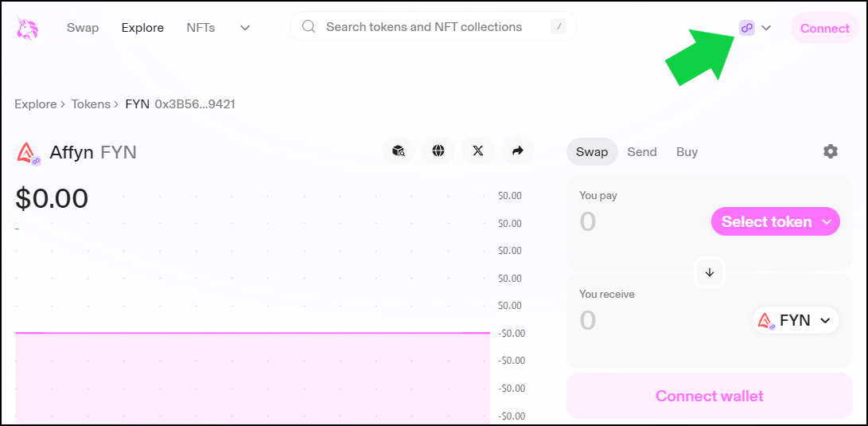Open the FYN token dropdown
Viewport: 868px width, 426px height.
coord(796,321)
